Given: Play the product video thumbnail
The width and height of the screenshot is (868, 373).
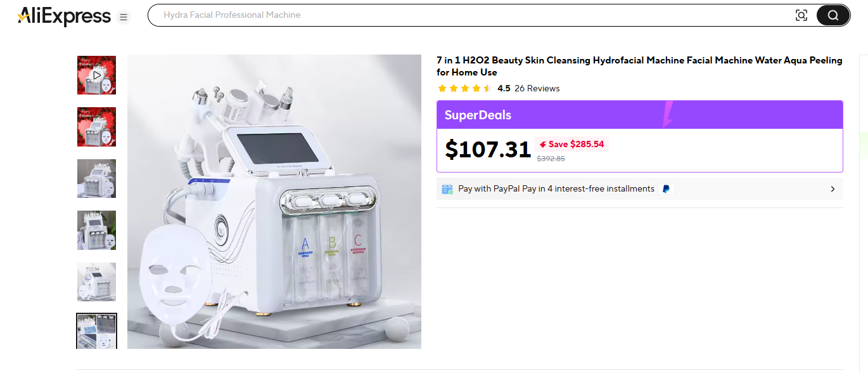Looking at the screenshot, I should (96, 75).
